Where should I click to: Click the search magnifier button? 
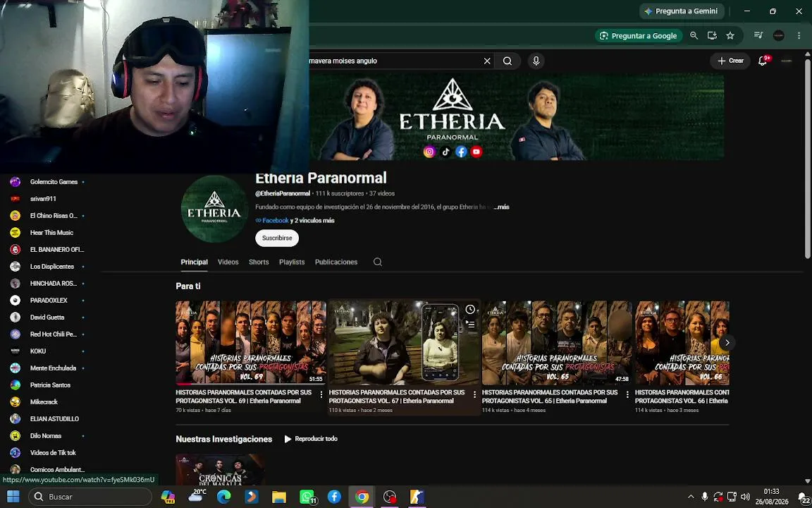(x=508, y=61)
